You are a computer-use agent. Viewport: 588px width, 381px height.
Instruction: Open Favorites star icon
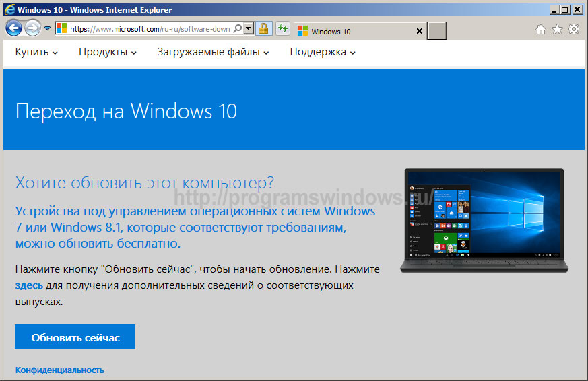tap(557, 29)
